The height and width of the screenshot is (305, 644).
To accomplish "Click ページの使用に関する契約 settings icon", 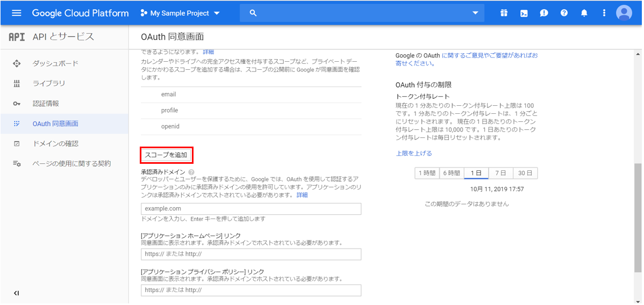I will tap(17, 164).
